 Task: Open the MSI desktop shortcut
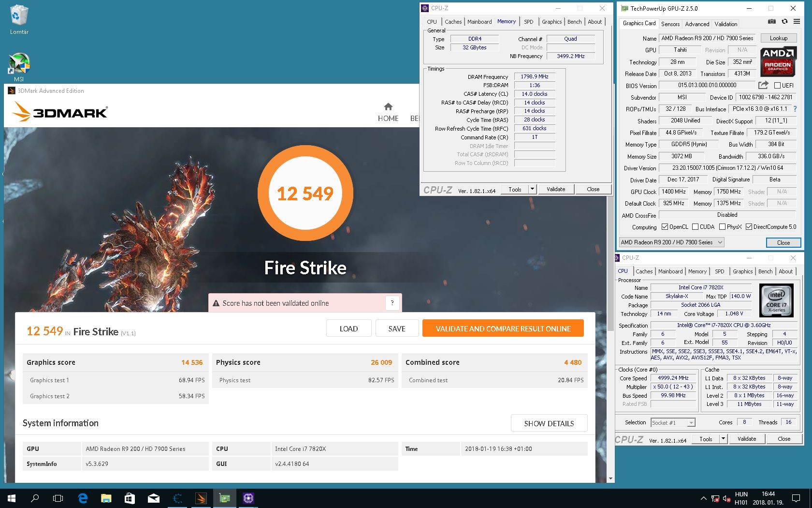[19, 67]
